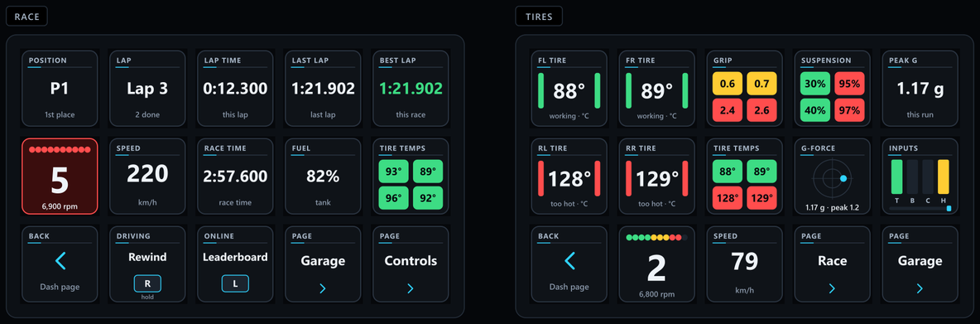Click the '1st place' caption
This screenshot has height=324, width=980.
click(60, 115)
